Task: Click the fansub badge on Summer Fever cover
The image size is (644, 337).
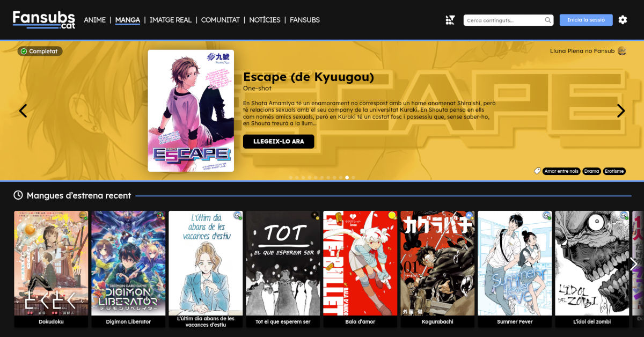Action: [546, 216]
